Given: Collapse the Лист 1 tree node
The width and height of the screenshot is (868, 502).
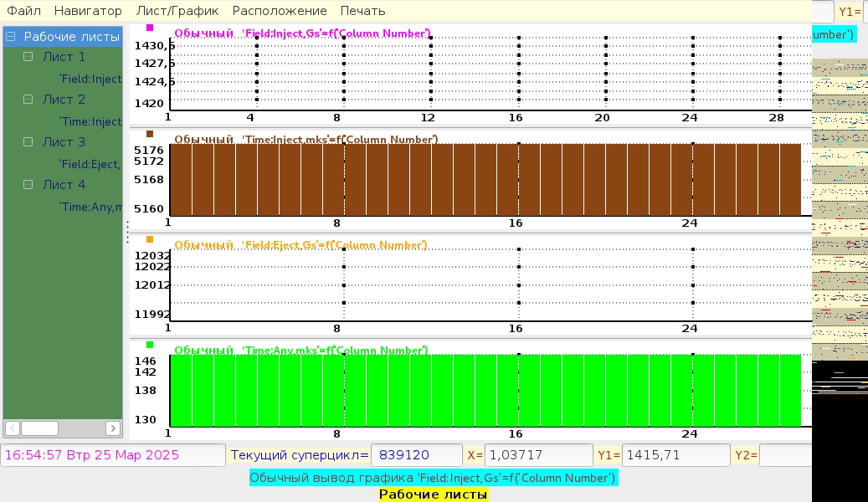Looking at the screenshot, I should [28, 57].
